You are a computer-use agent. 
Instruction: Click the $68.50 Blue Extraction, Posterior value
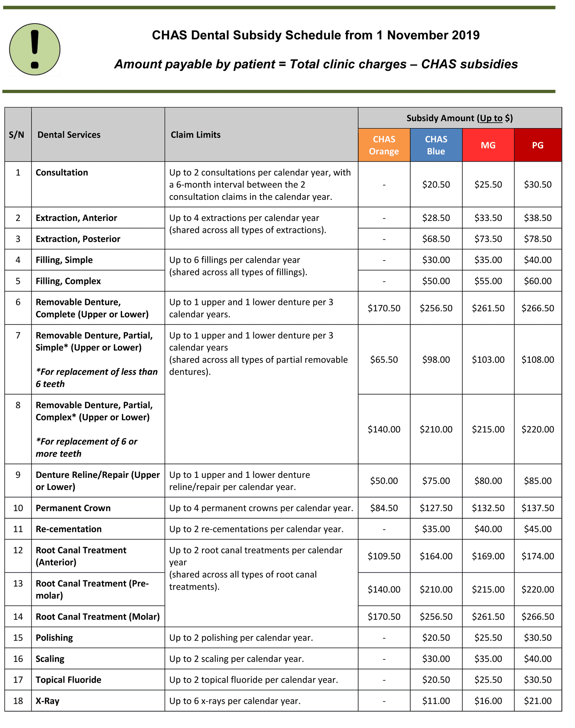[x=436, y=239]
